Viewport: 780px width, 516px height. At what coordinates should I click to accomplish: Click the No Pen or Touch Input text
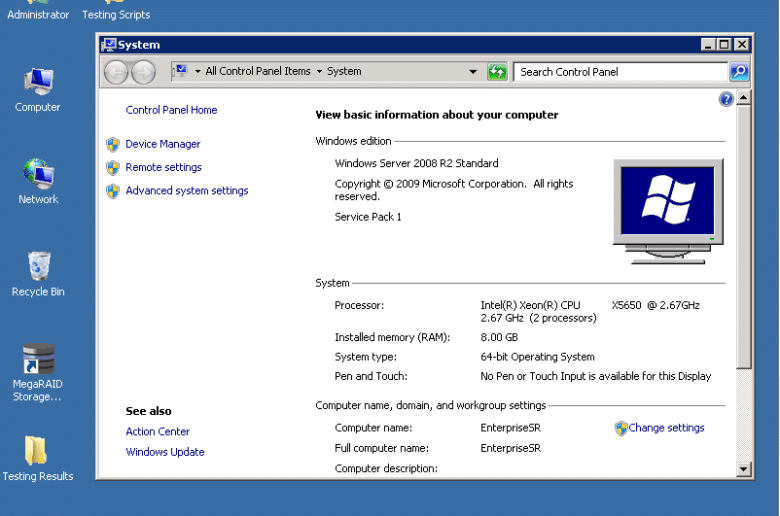point(595,376)
